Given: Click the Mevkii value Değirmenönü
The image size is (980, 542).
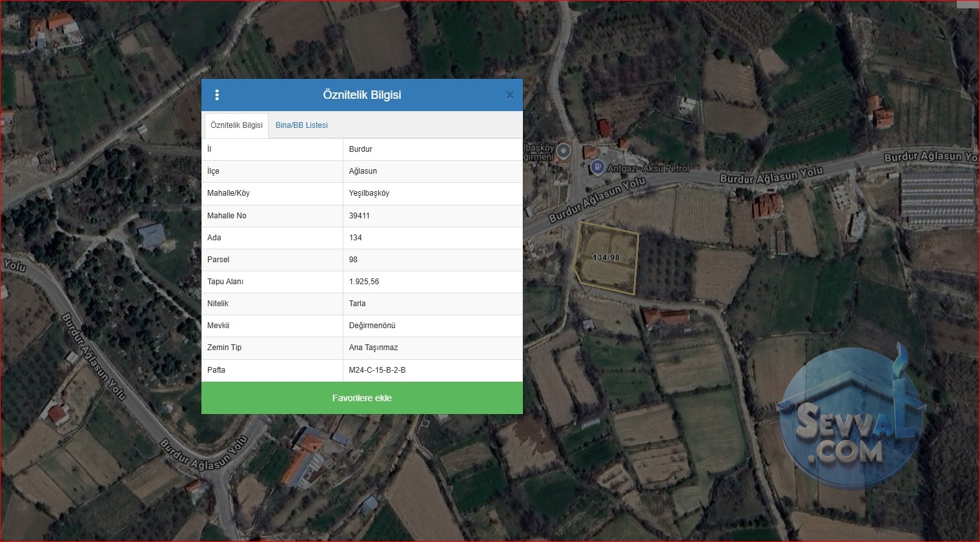Looking at the screenshot, I should pos(372,326).
